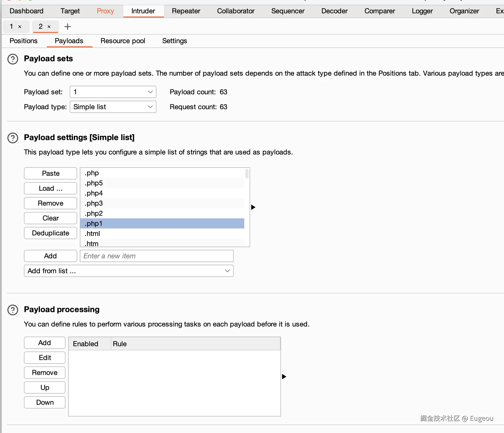This screenshot has height=433, width=504.
Task: Switch to the Organizer tab
Action: tap(464, 11)
